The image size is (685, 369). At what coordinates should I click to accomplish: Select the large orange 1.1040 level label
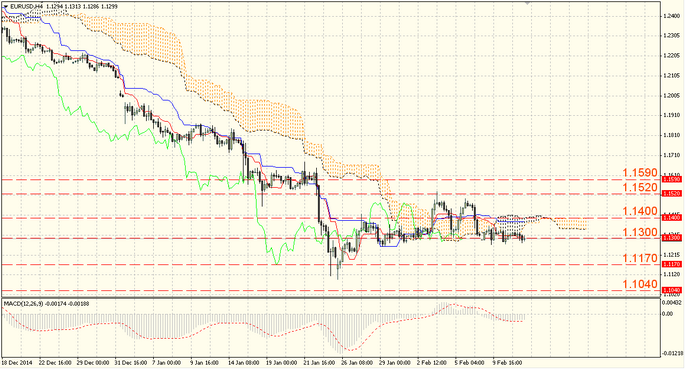640,284
